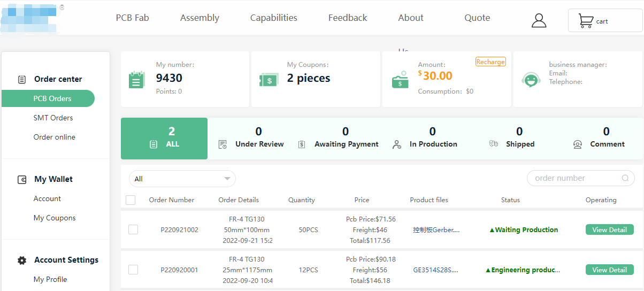Select the checkbox for order P220920001
Screen dimensions: 644x291
tap(133, 270)
